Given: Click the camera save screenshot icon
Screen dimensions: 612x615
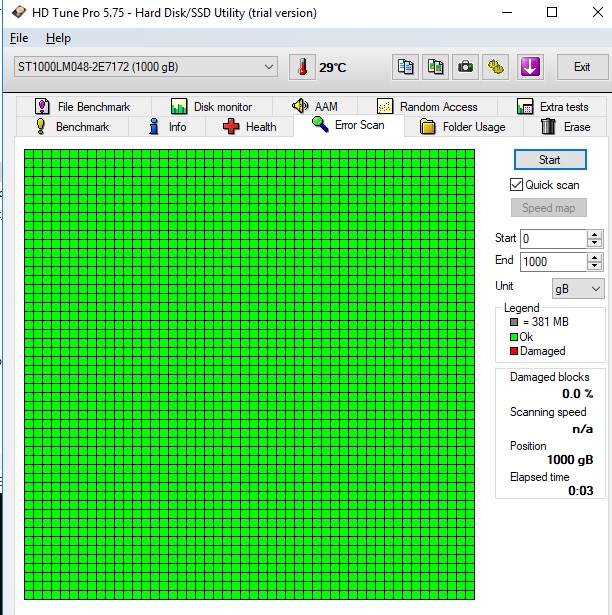Looking at the screenshot, I should pos(465,67).
